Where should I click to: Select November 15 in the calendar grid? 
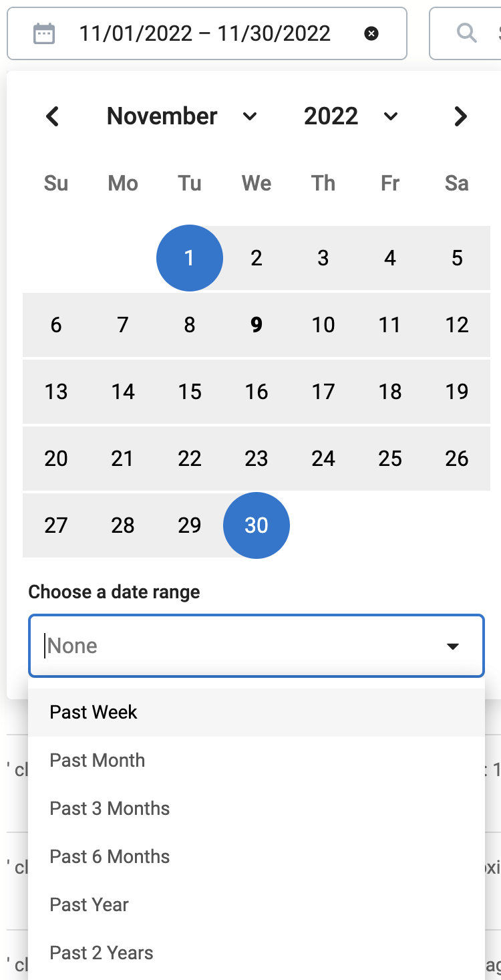pos(190,392)
